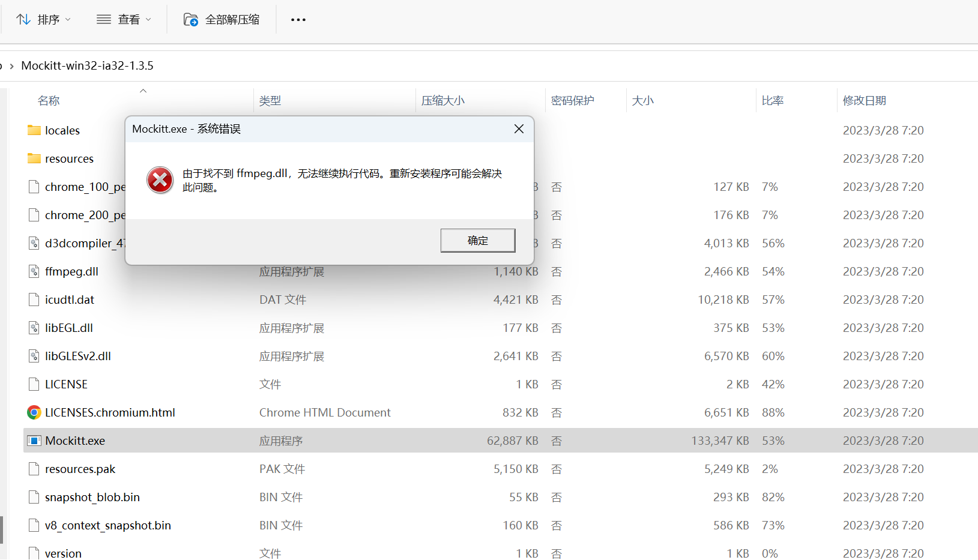
Task: Select the locales folder name
Action: click(62, 130)
